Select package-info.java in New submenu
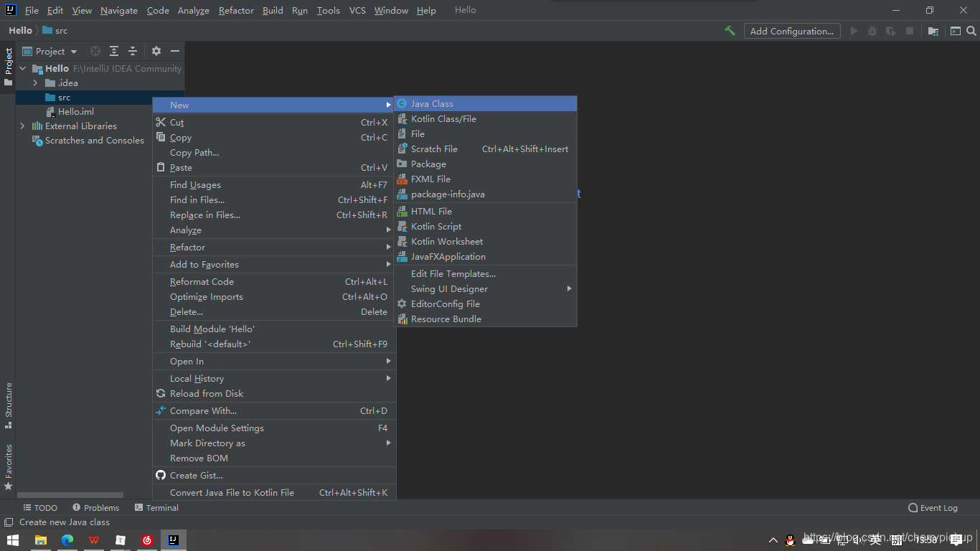Screen dimensions: 980x551 click(x=486, y=194)
